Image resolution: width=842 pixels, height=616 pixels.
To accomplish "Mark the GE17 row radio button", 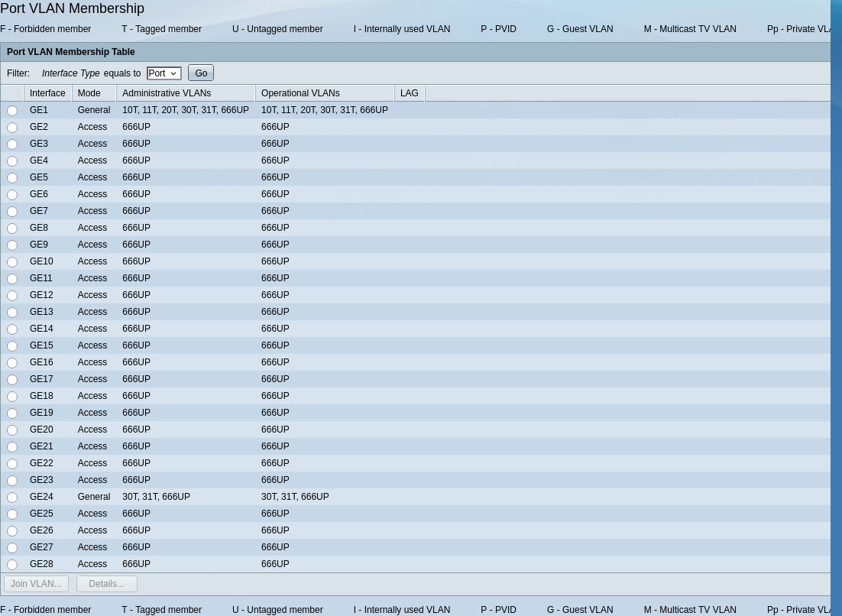I will pyautogui.click(x=12, y=380).
